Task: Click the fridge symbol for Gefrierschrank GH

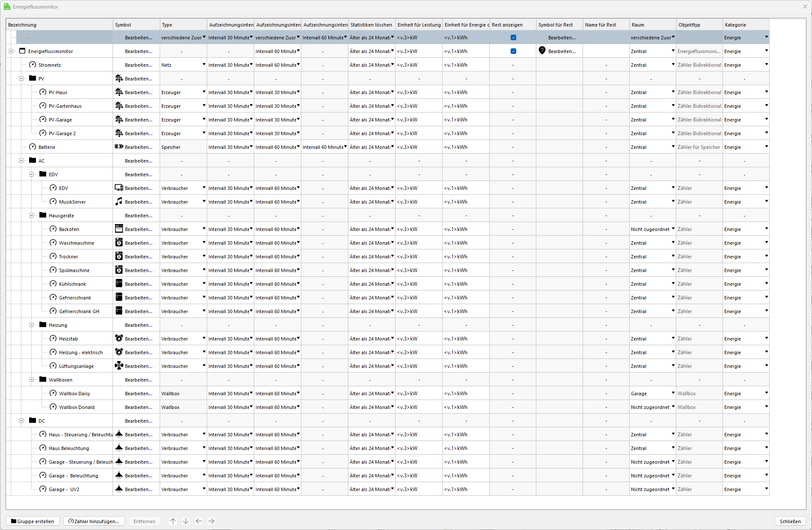Action: click(x=119, y=311)
